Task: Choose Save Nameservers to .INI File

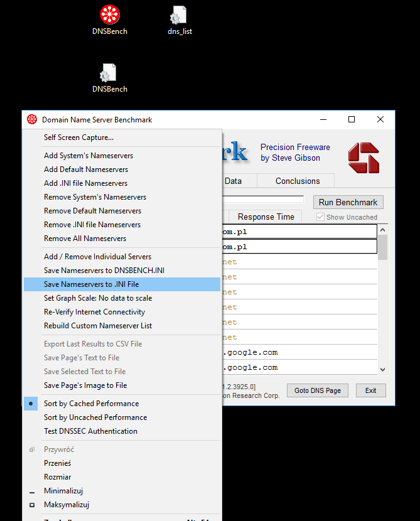Action: (x=91, y=284)
